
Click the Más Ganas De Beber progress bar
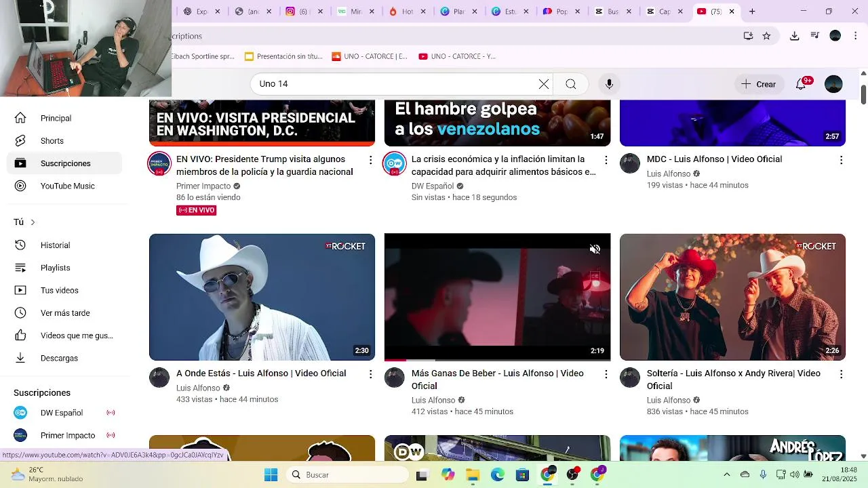coord(497,359)
